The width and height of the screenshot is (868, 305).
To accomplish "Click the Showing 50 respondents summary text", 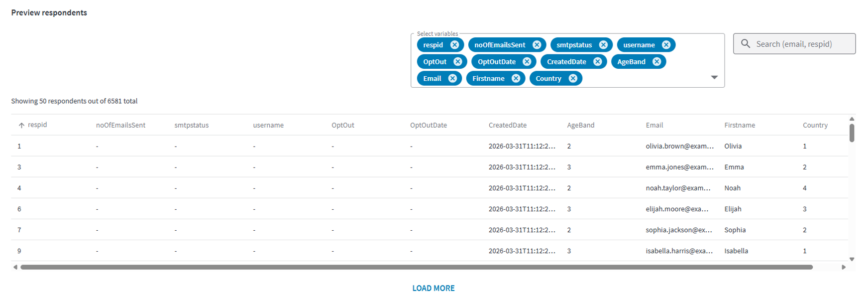I will (x=74, y=101).
